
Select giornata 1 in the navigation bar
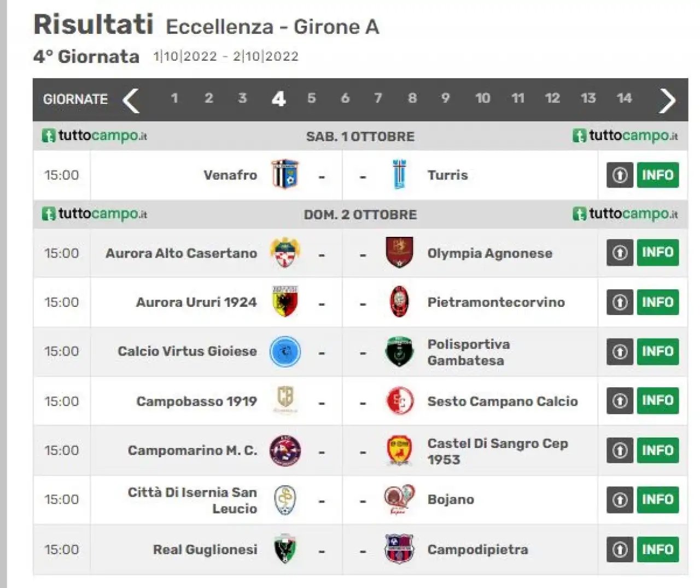click(x=174, y=98)
